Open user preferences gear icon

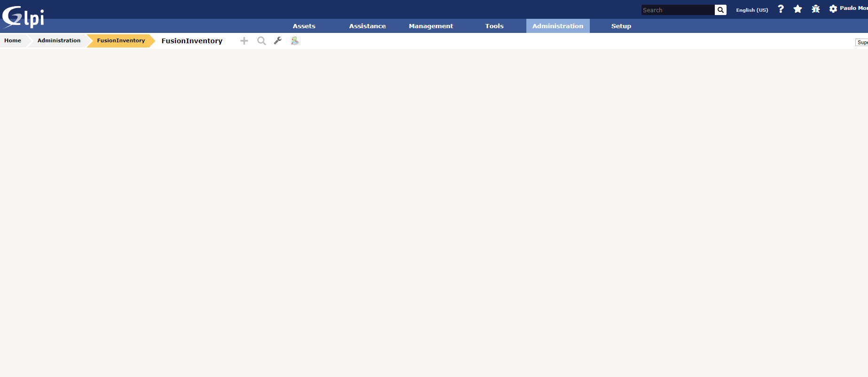coord(833,9)
